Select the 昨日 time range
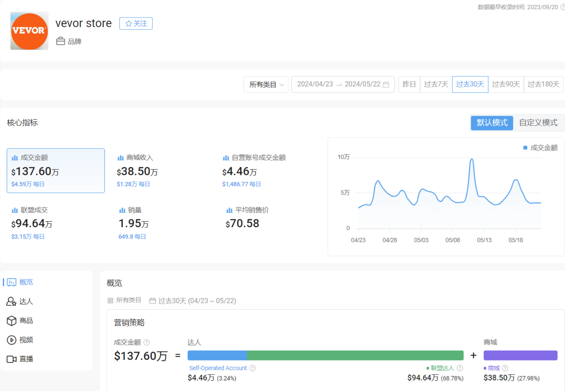The image size is (565, 392). coord(409,84)
